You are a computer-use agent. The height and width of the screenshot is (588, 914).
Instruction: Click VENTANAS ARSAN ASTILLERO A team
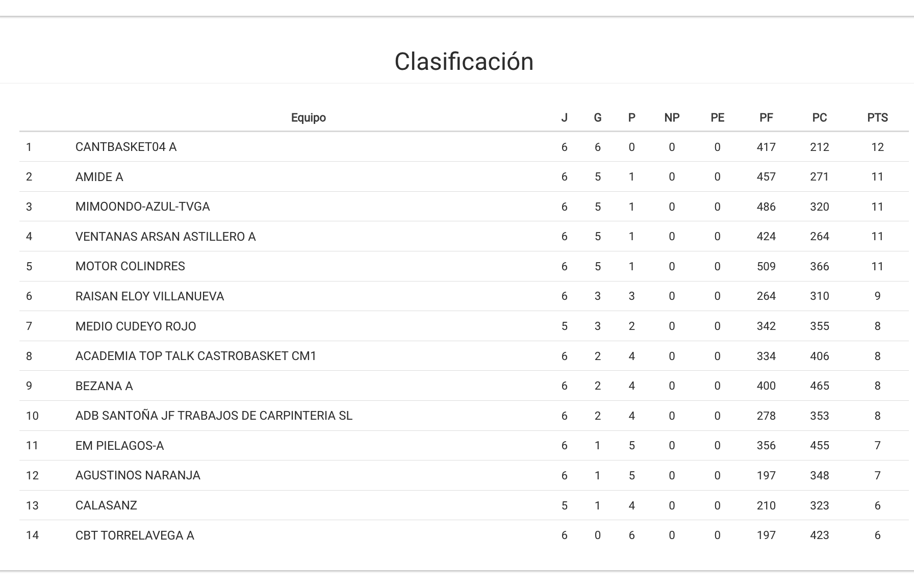166,237
